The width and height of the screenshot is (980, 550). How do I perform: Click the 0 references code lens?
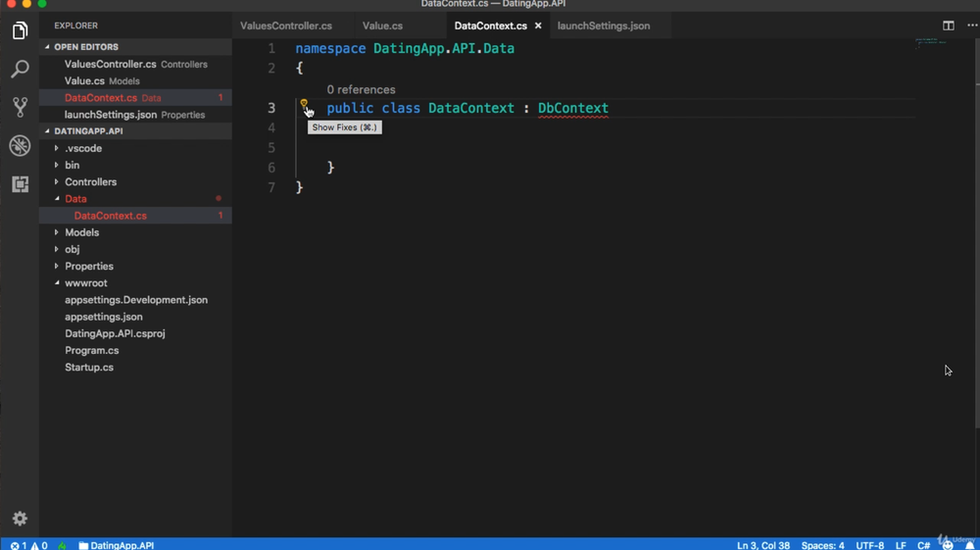(x=361, y=89)
